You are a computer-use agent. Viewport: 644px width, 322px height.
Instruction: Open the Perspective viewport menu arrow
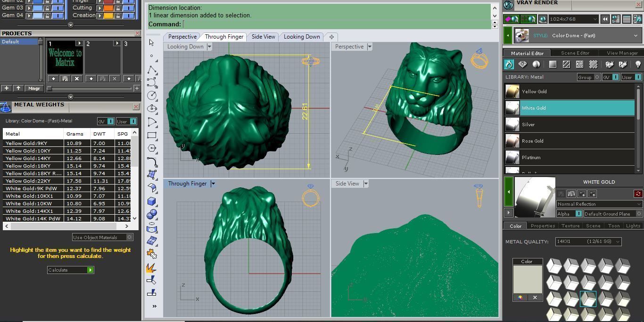pyautogui.click(x=370, y=47)
